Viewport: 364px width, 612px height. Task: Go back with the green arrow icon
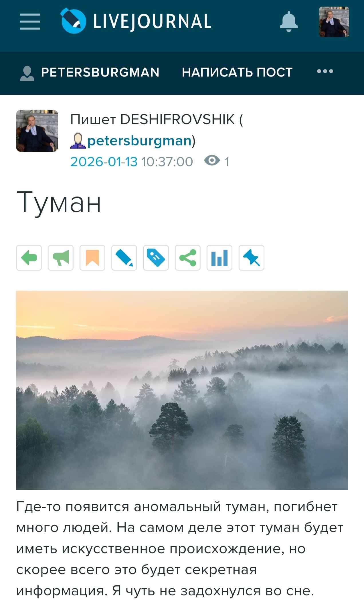click(x=29, y=258)
